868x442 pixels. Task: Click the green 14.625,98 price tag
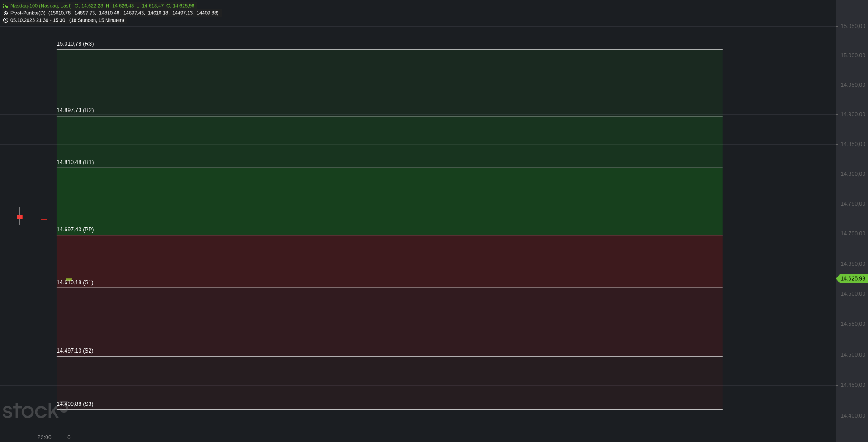[852, 279]
